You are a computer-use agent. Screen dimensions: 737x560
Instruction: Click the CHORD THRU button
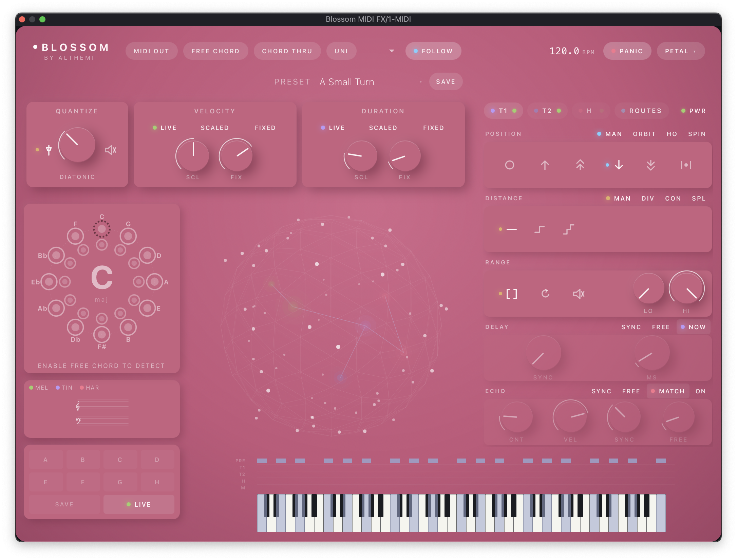pos(287,51)
